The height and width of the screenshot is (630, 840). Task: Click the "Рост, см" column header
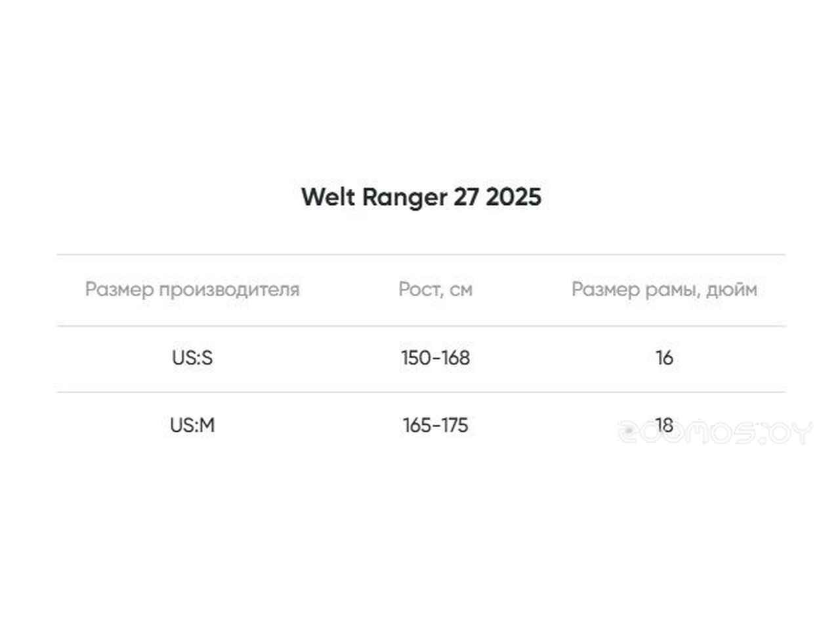point(435,289)
